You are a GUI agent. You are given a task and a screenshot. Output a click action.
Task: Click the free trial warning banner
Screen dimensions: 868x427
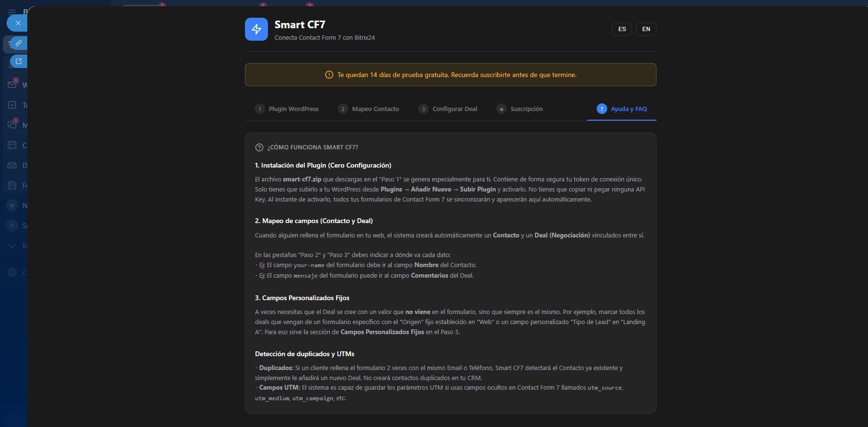point(450,75)
